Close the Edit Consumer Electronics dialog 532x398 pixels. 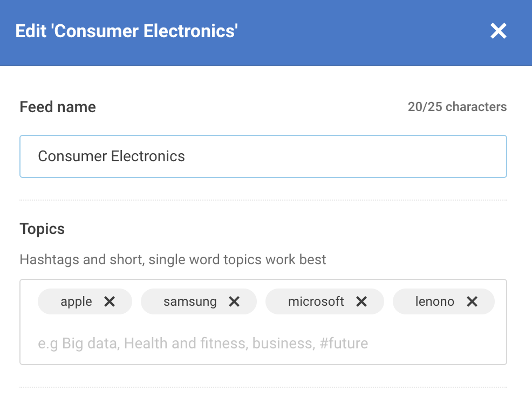tap(498, 31)
